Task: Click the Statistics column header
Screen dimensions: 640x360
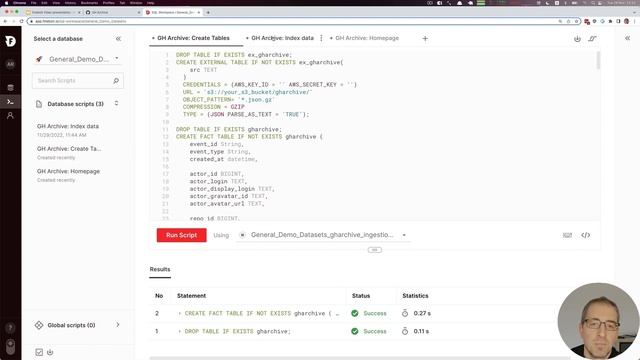Action: (x=415, y=296)
